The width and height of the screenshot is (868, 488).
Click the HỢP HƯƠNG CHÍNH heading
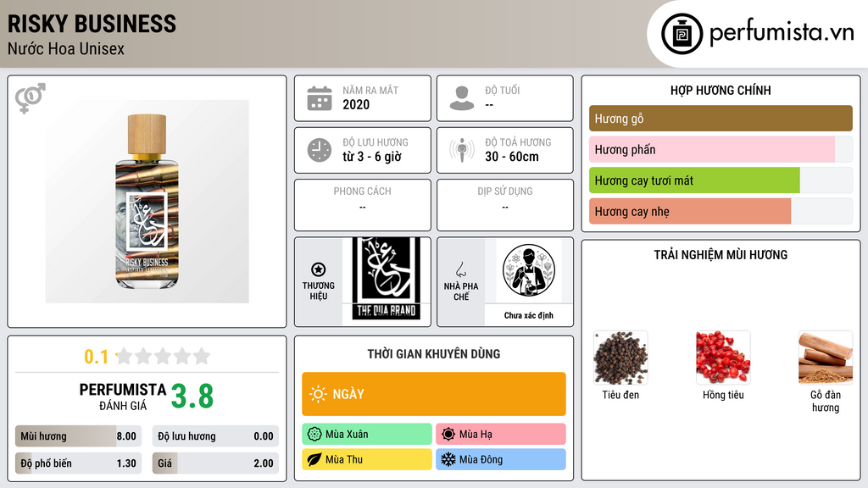[x=721, y=90]
